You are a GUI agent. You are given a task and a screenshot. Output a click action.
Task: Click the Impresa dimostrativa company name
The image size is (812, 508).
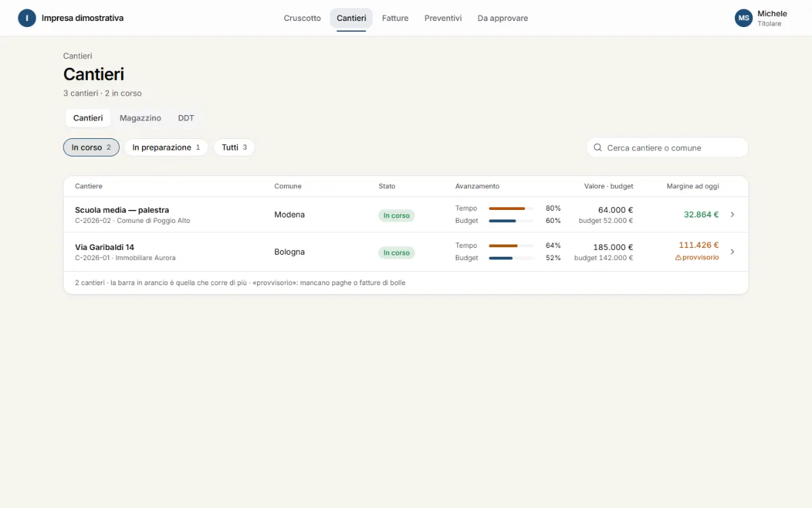tap(83, 18)
